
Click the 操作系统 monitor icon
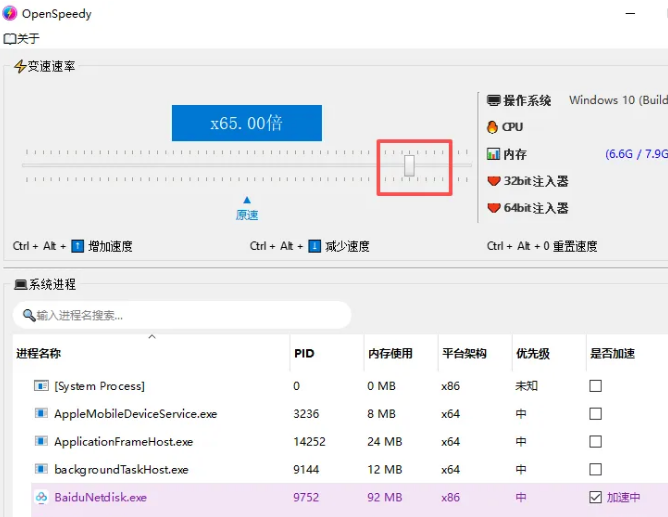point(493,101)
